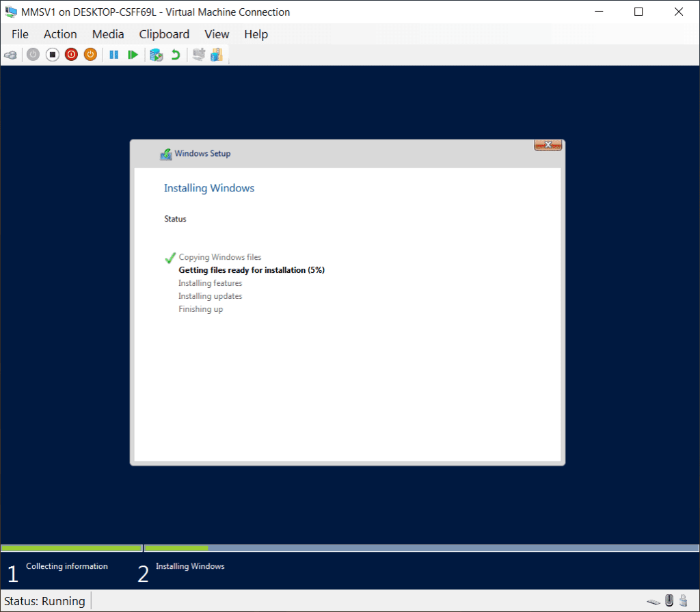Click the 'Collecting information' phase label

pos(67,566)
